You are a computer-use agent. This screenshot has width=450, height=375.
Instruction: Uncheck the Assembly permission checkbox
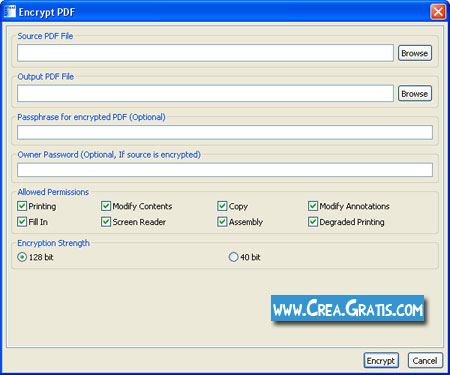[222, 222]
